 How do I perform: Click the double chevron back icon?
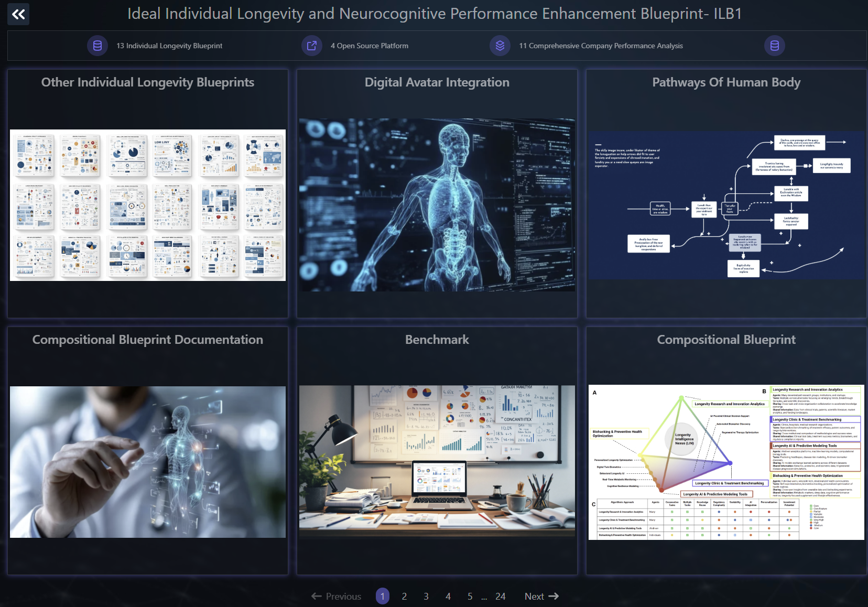[x=18, y=14]
